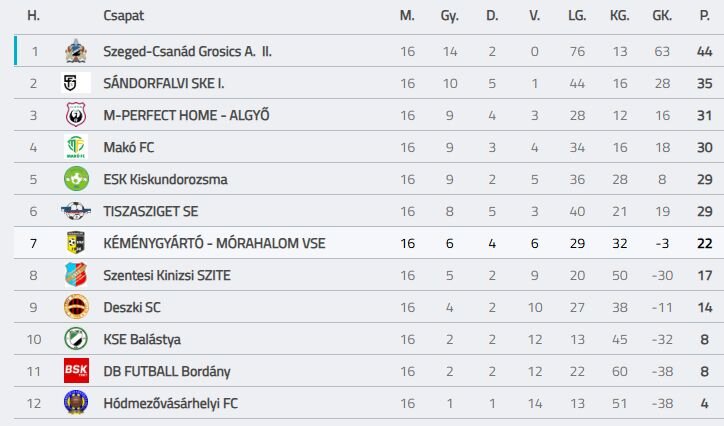The image size is (724, 426).
Task: Click the Hódmezővásárhelyi FC crest
Action: [x=76, y=403]
